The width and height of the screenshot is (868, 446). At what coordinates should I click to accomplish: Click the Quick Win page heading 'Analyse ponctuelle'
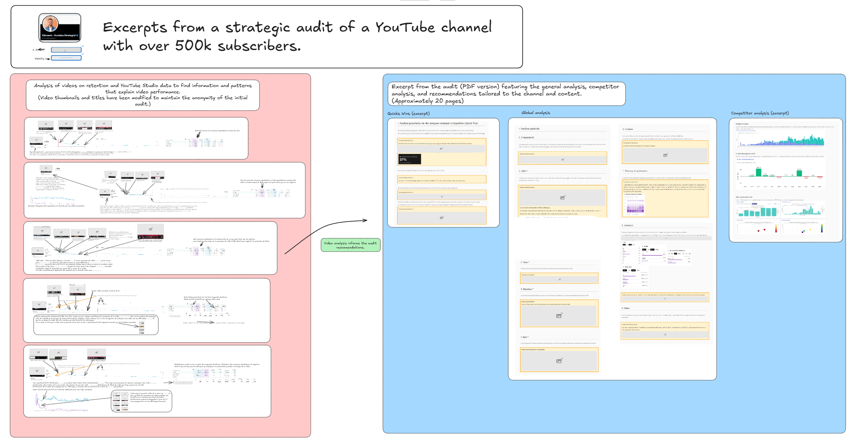(x=438, y=124)
